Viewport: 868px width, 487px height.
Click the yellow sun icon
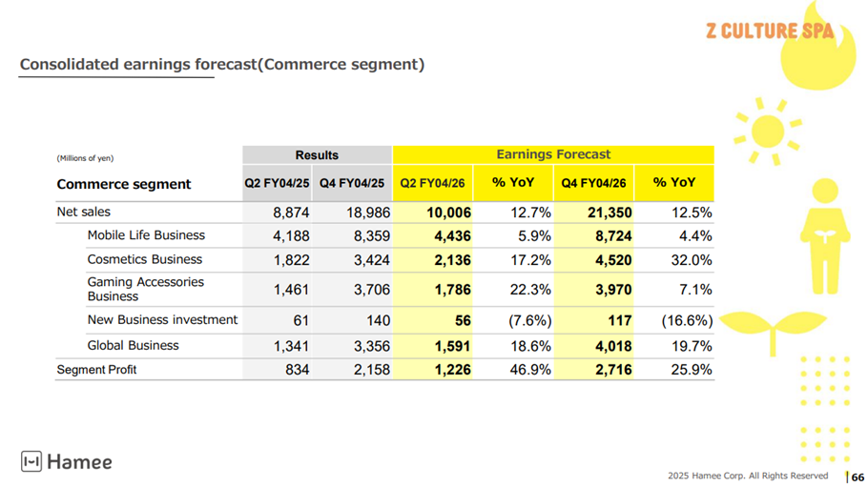pos(766,132)
